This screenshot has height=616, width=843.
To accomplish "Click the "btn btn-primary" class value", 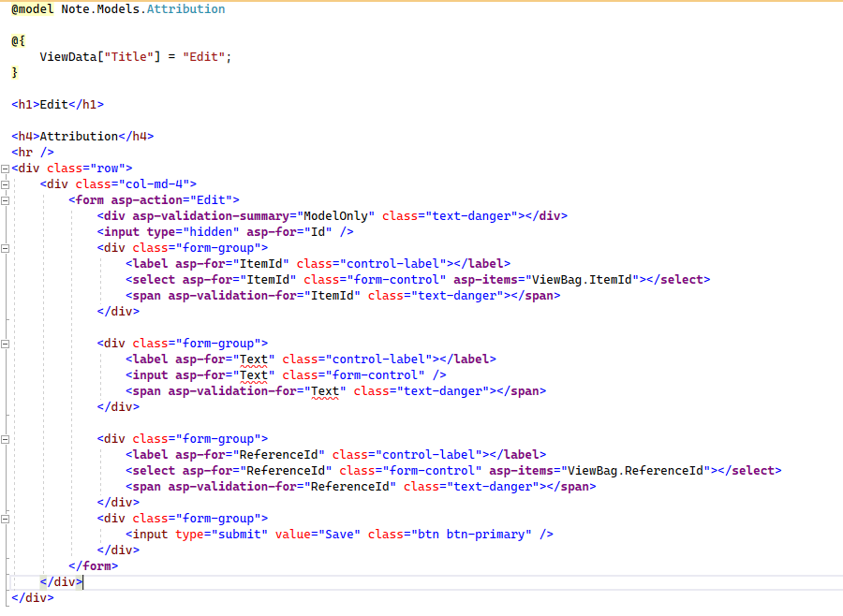I will tap(471, 535).
